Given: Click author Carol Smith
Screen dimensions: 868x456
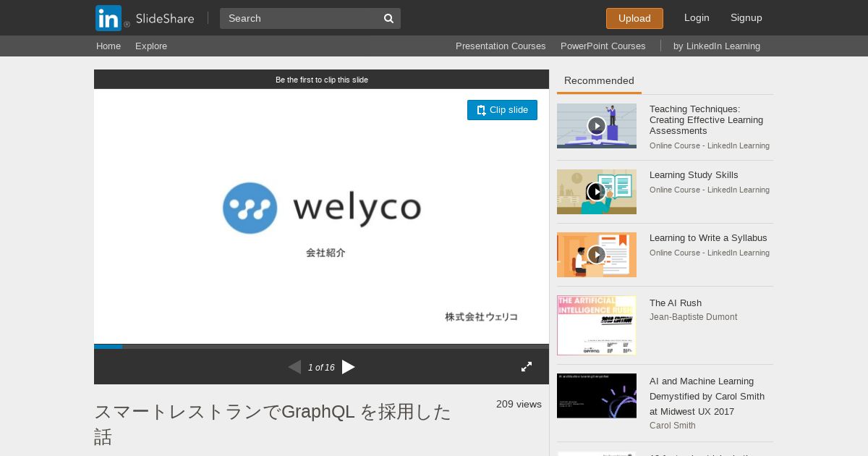Looking at the screenshot, I should pyautogui.click(x=673, y=426).
